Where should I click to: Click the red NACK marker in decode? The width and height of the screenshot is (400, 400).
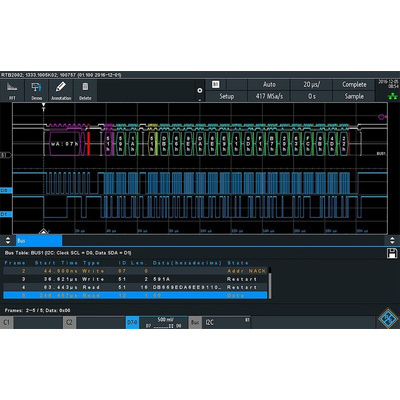pos(89,144)
